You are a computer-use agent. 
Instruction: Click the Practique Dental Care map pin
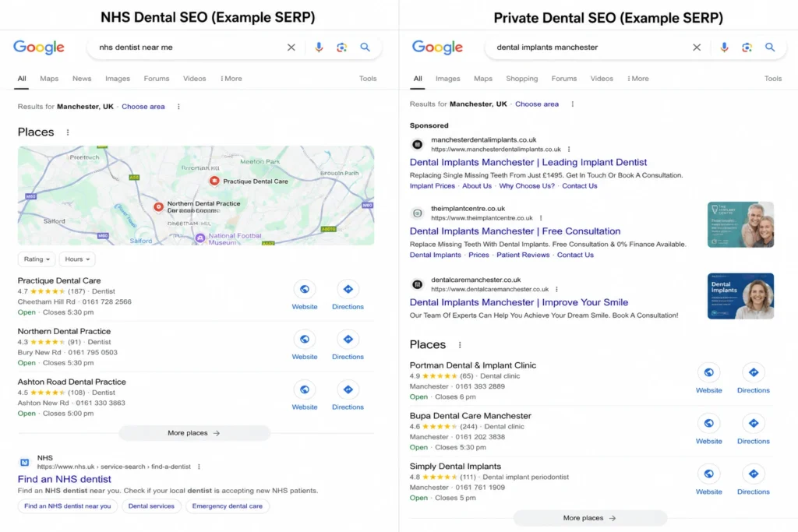coord(214,181)
